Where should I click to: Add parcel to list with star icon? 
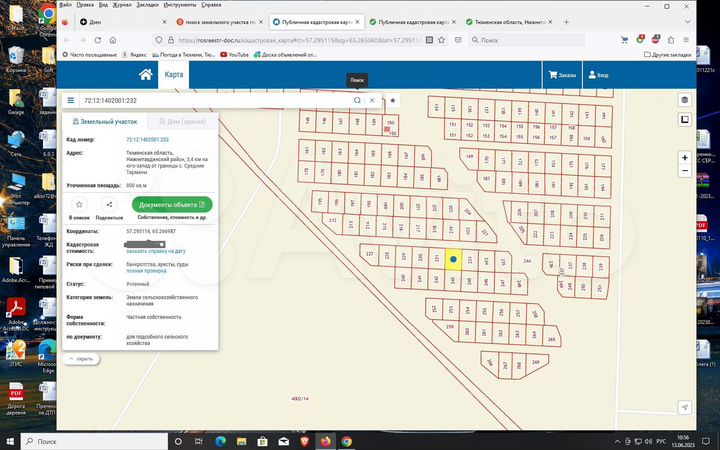79,204
